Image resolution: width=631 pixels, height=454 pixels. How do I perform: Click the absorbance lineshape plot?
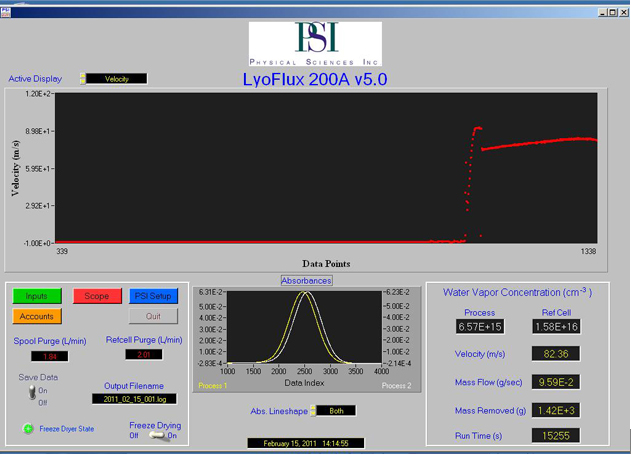point(304,327)
